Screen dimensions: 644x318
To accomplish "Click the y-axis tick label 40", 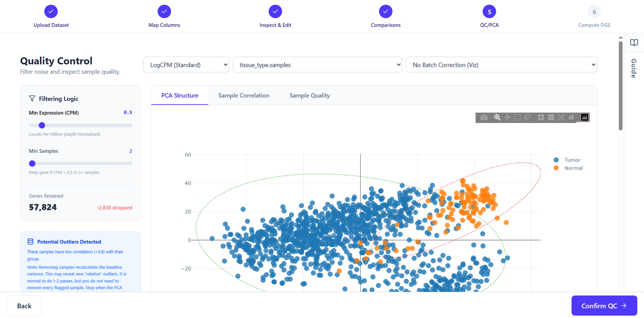I will click(188, 183).
